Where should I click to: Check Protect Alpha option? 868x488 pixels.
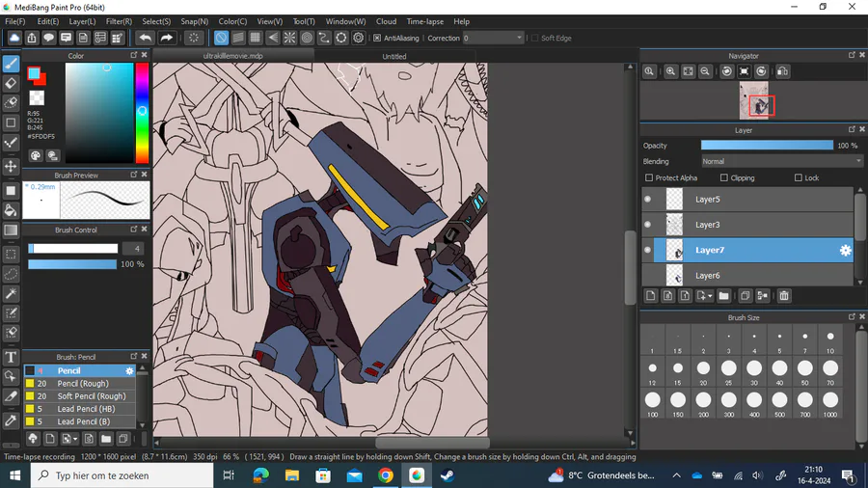click(x=649, y=177)
